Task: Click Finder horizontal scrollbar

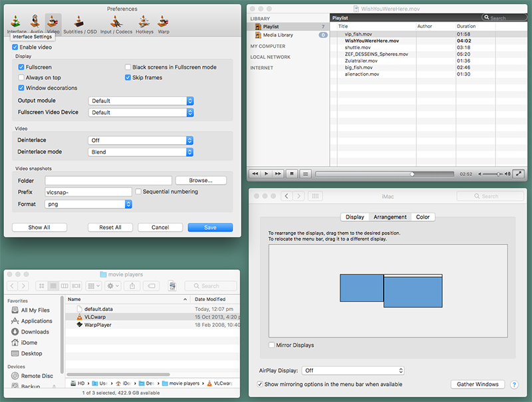Action: [x=118, y=375]
